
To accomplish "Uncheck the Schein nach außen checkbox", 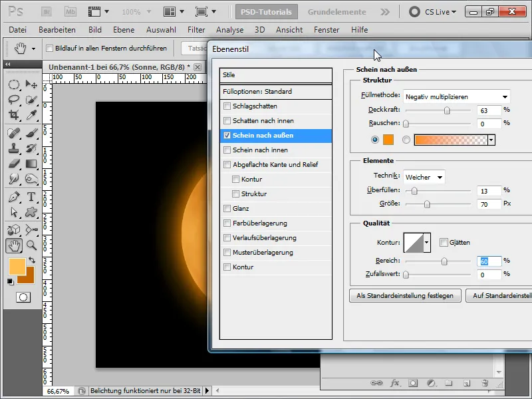I will pyautogui.click(x=227, y=136).
